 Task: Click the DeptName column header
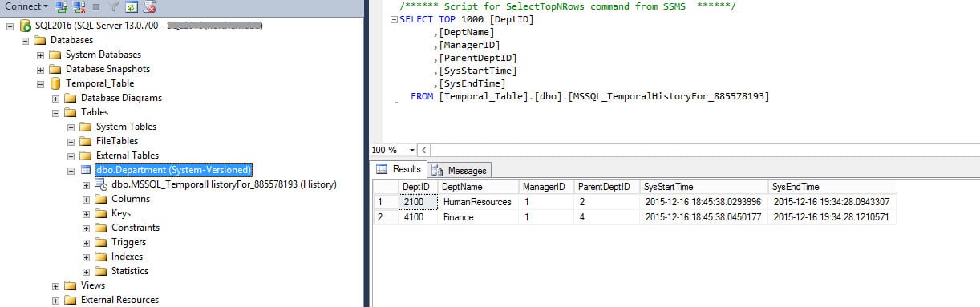[x=478, y=187]
